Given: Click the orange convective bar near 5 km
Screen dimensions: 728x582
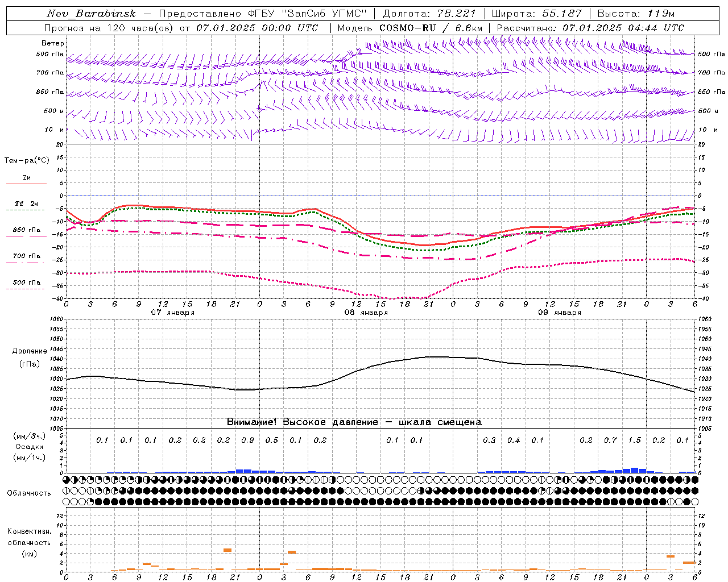Looking at the screenshot, I should point(227,550).
